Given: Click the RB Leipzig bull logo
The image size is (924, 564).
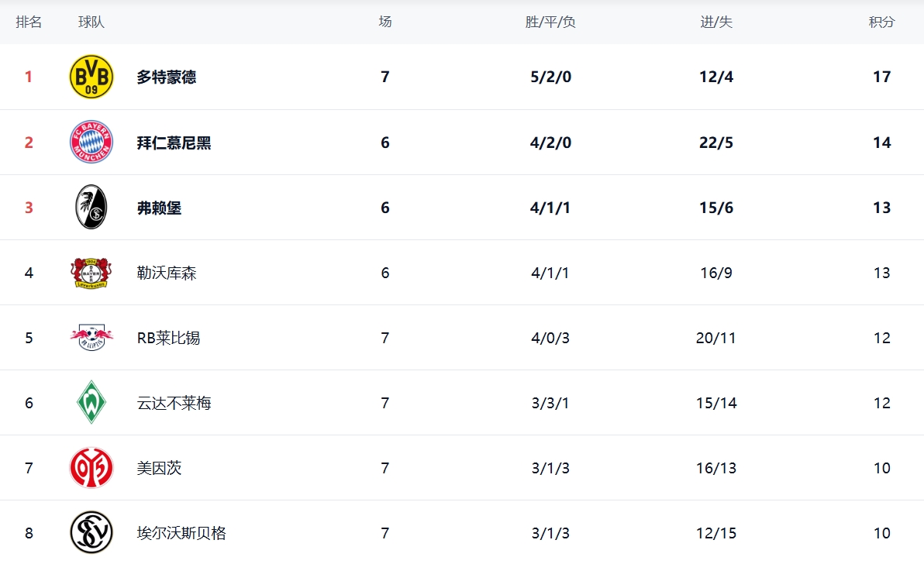Looking at the screenshot, I should click(91, 337).
